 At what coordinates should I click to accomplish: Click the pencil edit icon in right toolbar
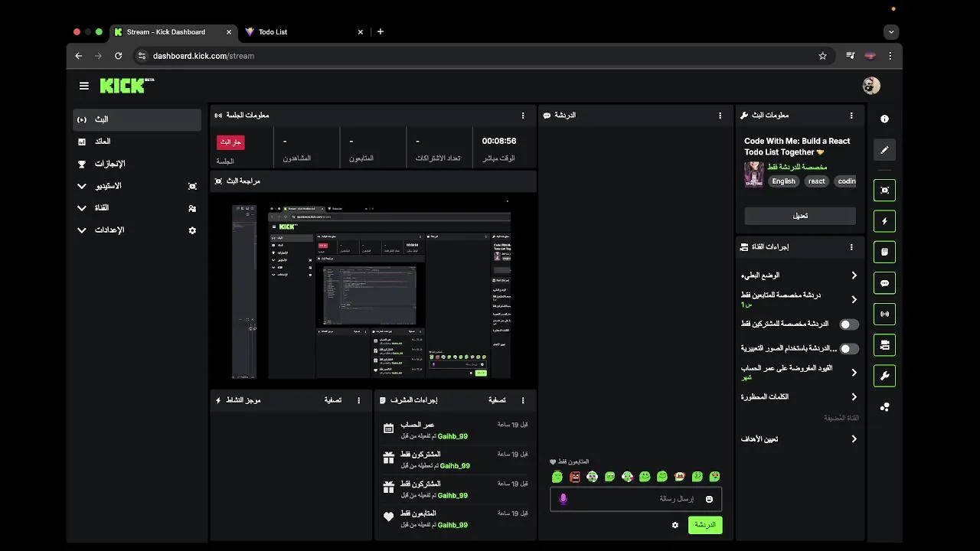[884, 150]
